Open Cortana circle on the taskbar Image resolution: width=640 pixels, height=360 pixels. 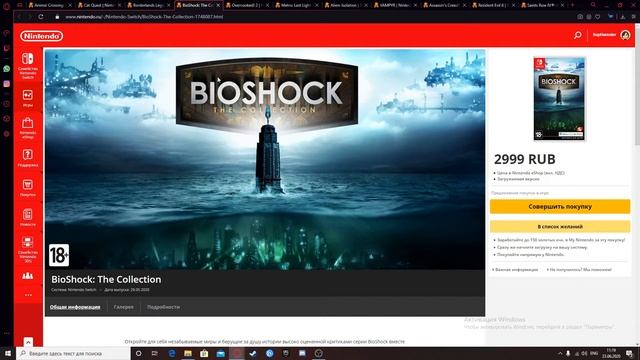point(138,353)
